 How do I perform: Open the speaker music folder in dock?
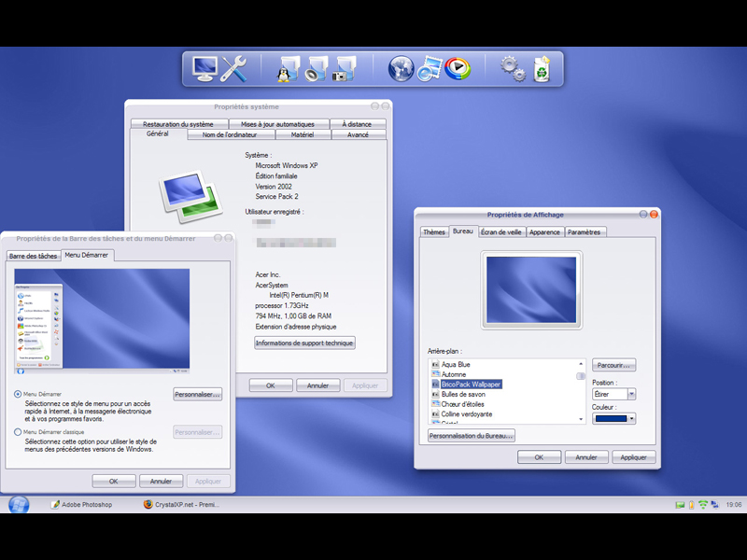coord(316,69)
